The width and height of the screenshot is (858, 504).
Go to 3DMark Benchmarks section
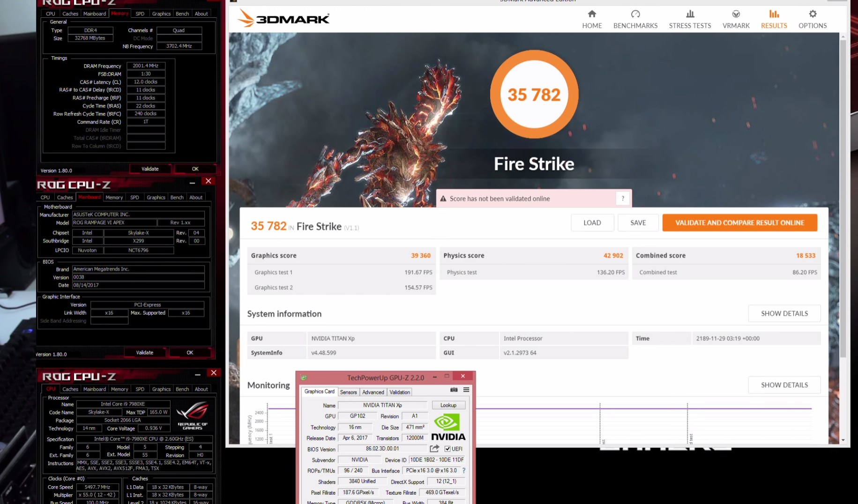tap(635, 19)
